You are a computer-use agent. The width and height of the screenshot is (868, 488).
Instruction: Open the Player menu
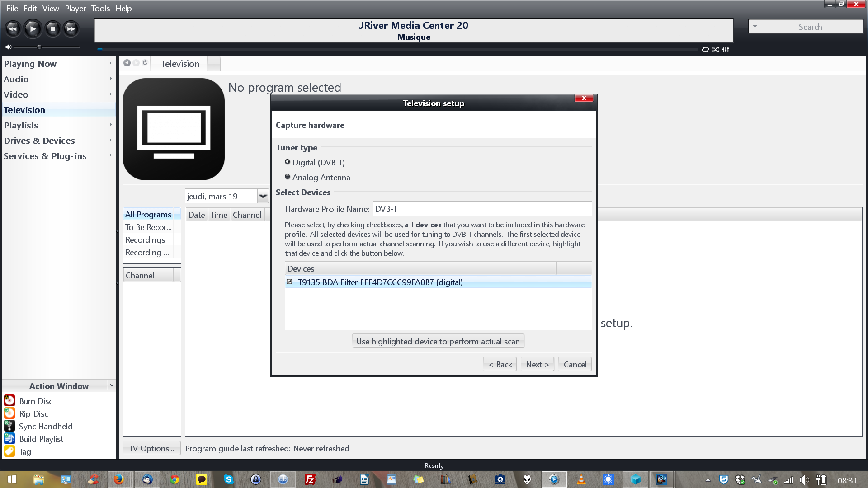(75, 8)
